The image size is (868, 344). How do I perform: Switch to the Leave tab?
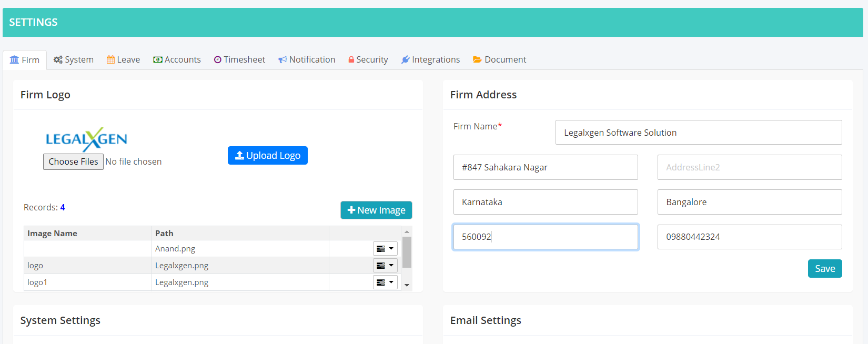(x=123, y=59)
